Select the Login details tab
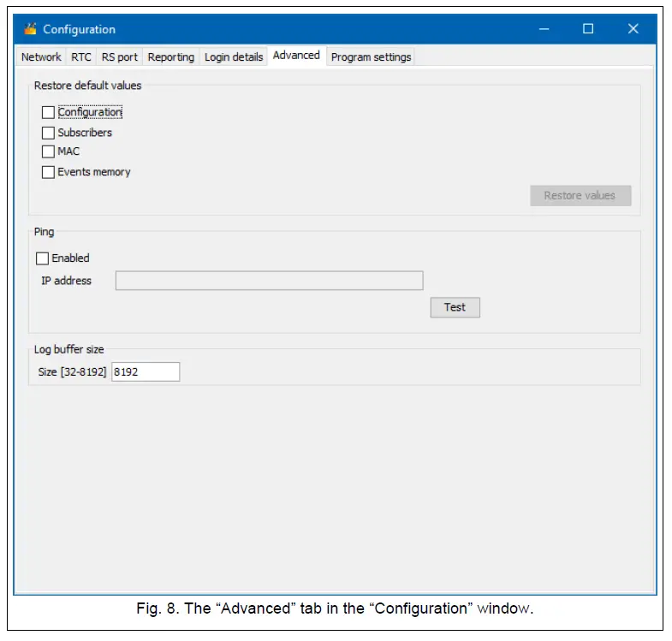Screen dimensions: 672x641 (x=234, y=57)
